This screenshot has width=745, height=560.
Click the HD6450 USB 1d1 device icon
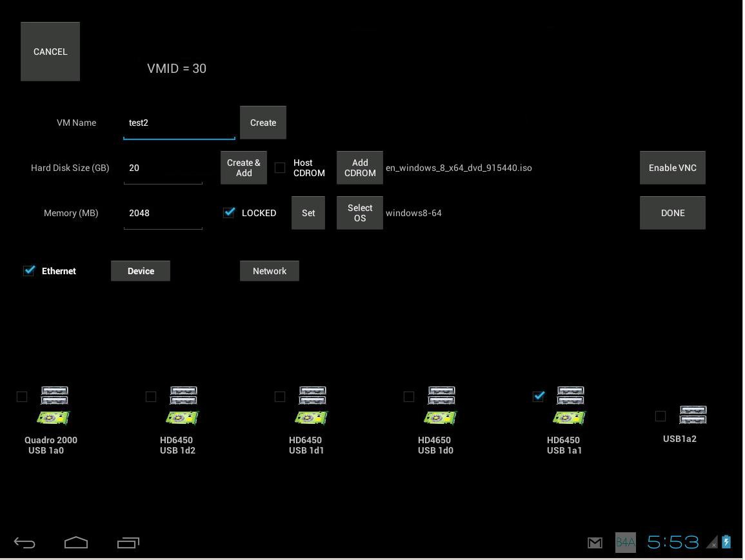pos(311,405)
